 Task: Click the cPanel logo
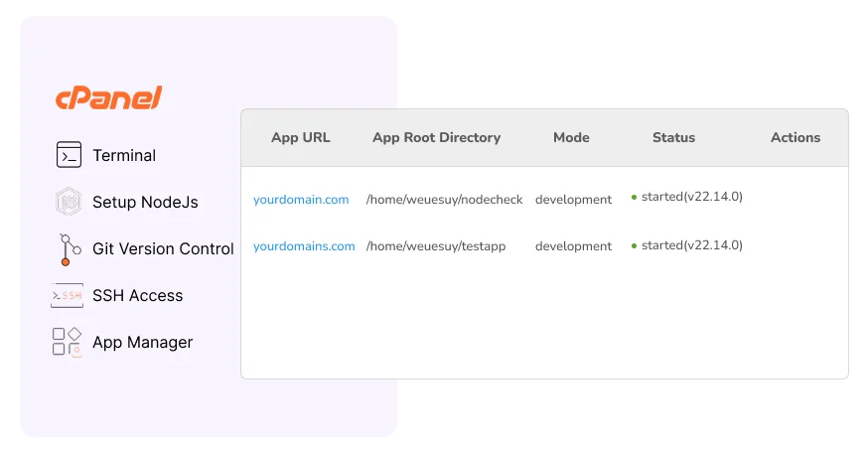pyautogui.click(x=108, y=97)
